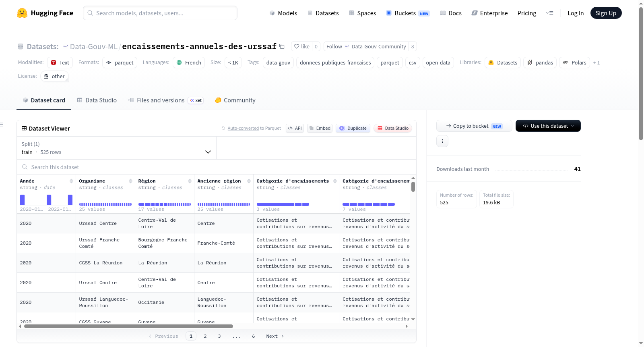Image resolution: width=644 pixels, height=347 pixels.
Task: Click the Sign Up button
Action: tap(606, 13)
